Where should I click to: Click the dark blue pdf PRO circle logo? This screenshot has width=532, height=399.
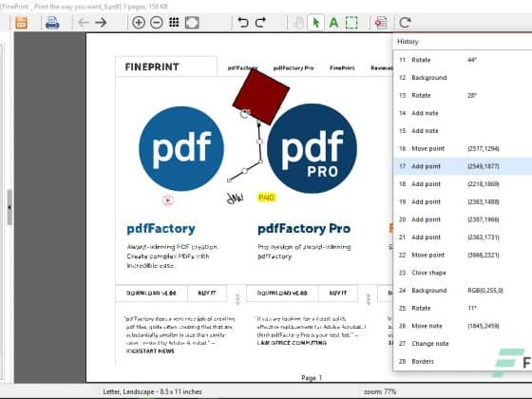(x=313, y=148)
